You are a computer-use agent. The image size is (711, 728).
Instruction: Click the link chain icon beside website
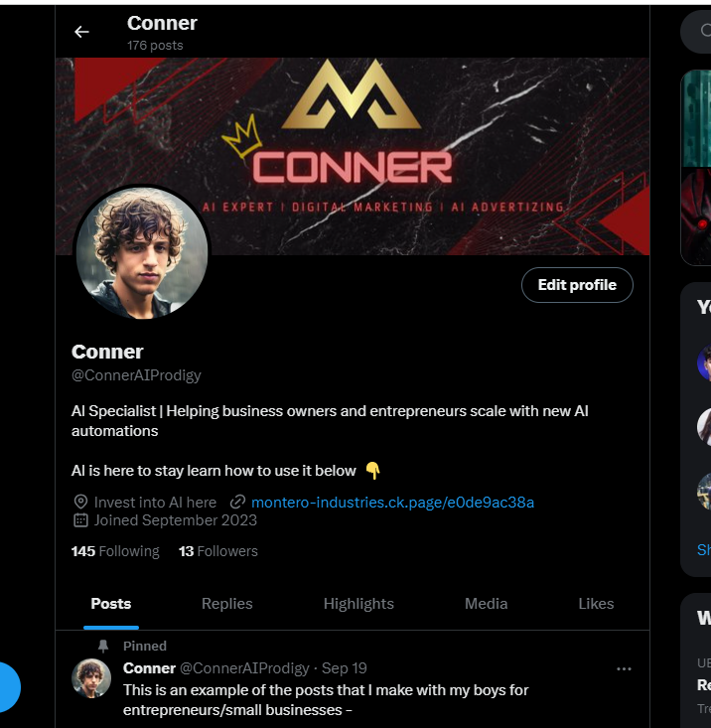[237, 502]
